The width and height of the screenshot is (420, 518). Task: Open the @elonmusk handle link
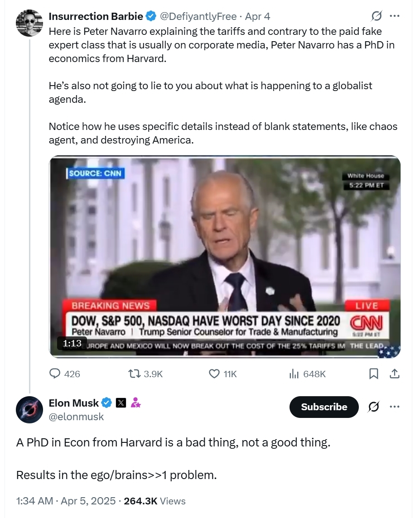[x=76, y=417]
